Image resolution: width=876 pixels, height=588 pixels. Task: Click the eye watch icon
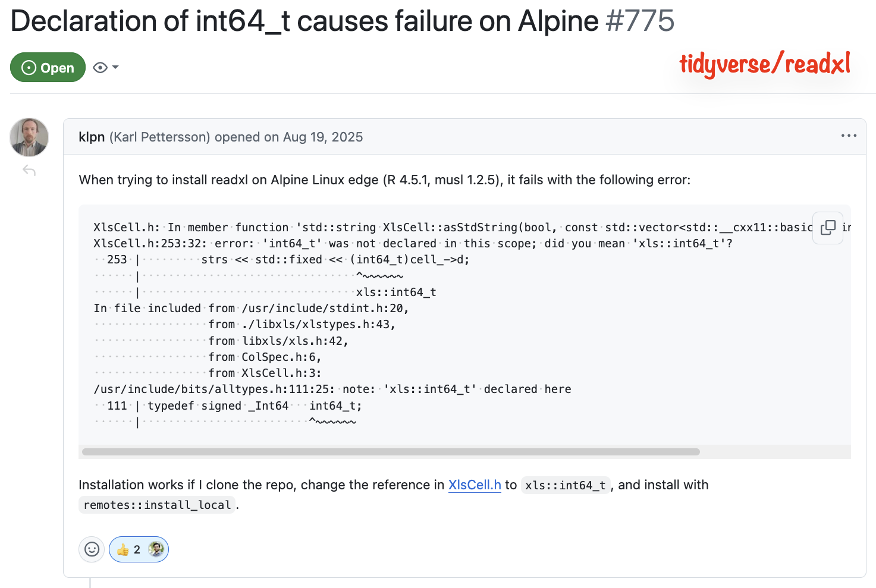(101, 68)
